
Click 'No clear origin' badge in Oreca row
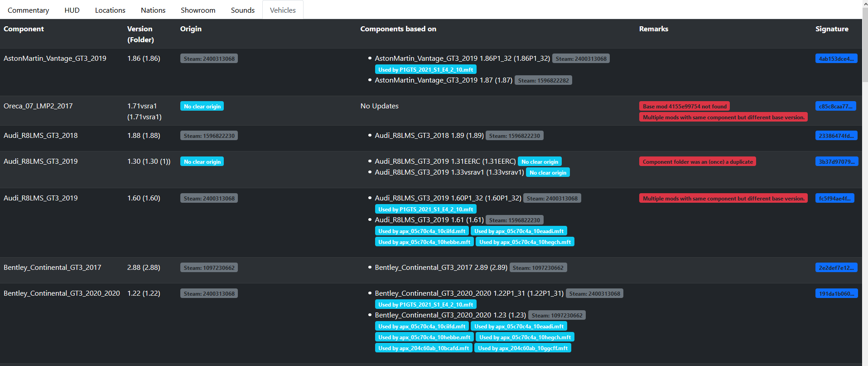(202, 106)
